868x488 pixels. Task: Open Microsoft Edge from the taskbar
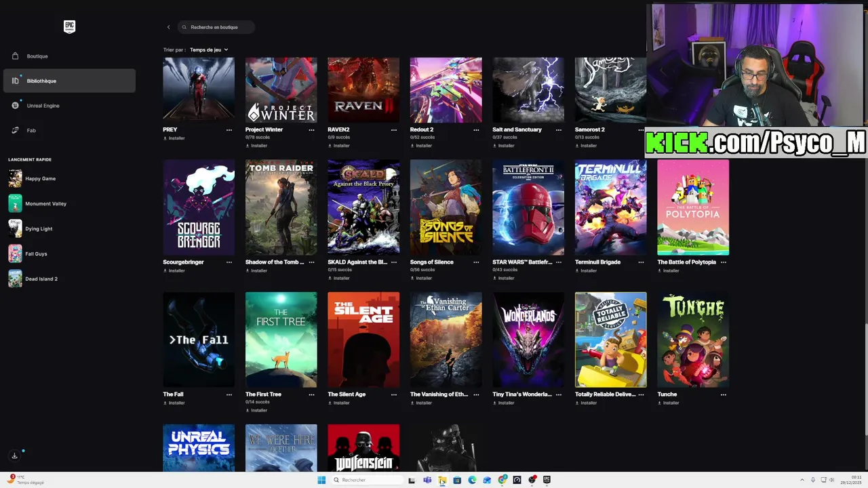[x=472, y=480]
